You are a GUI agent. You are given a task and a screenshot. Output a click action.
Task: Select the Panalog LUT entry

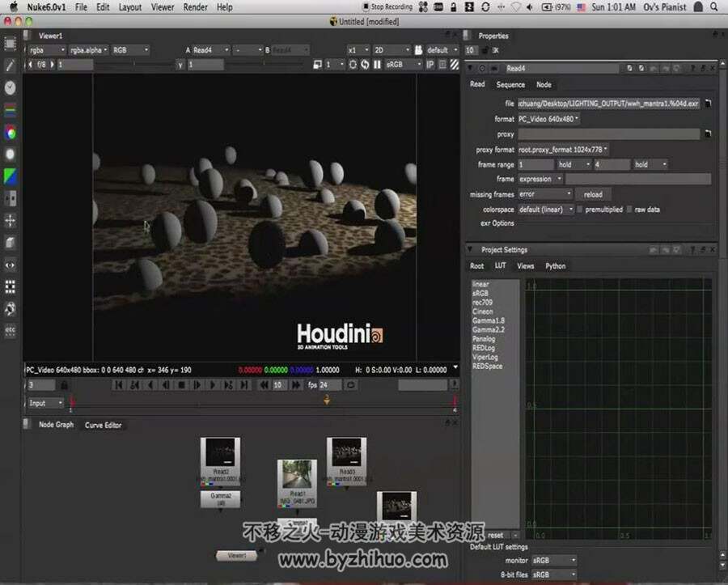coord(484,339)
